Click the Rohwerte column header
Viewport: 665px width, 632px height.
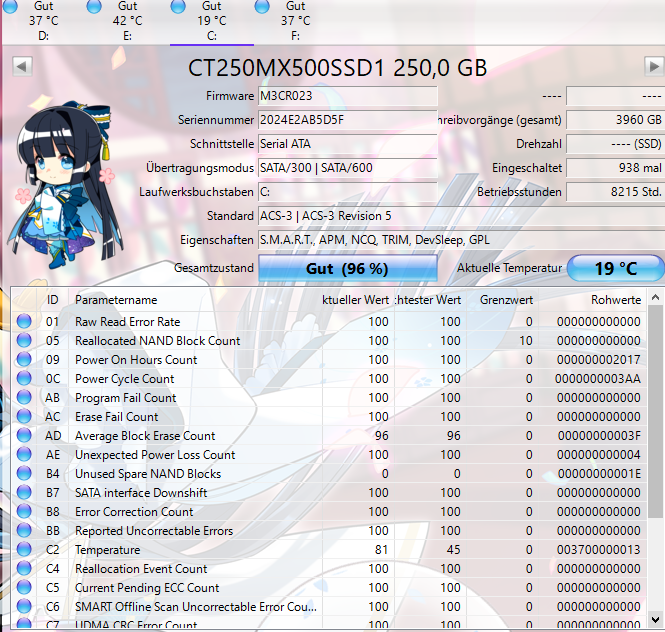593,300
